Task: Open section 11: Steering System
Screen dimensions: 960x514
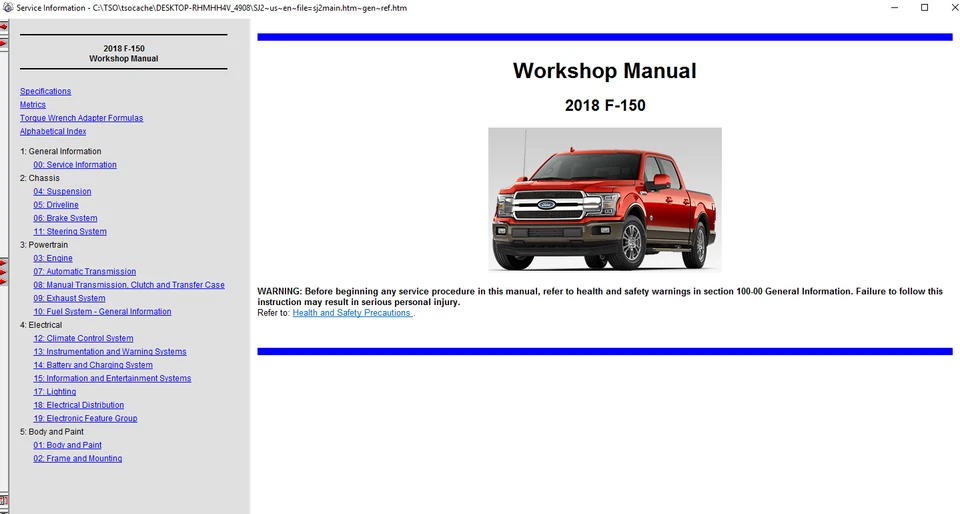Action: pyautogui.click(x=70, y=232)
